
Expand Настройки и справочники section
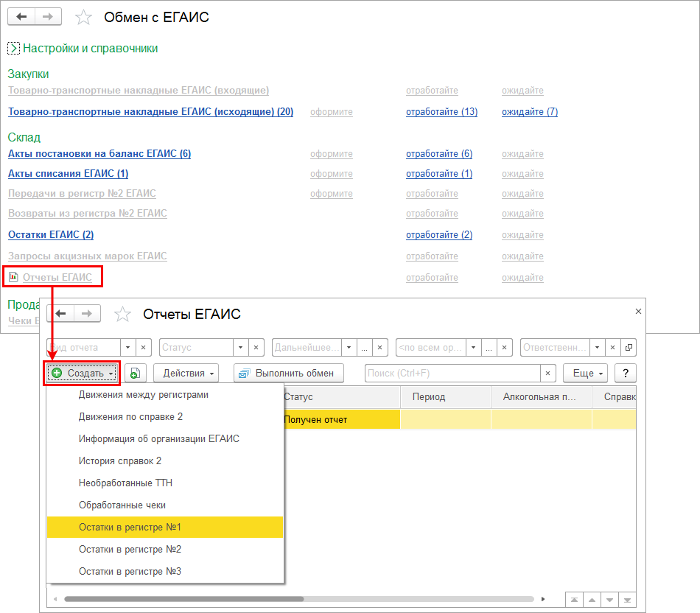point(13,48)
